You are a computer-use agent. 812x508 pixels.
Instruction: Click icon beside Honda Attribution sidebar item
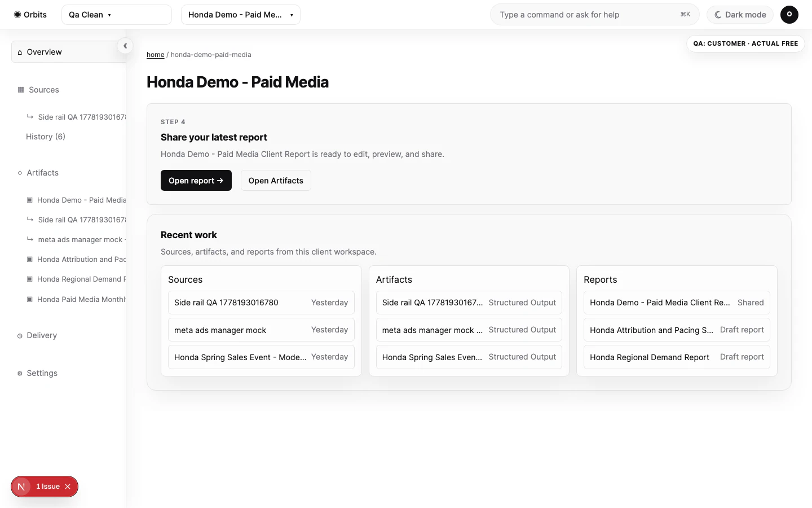pyautogui.click(x=30, y=259)
